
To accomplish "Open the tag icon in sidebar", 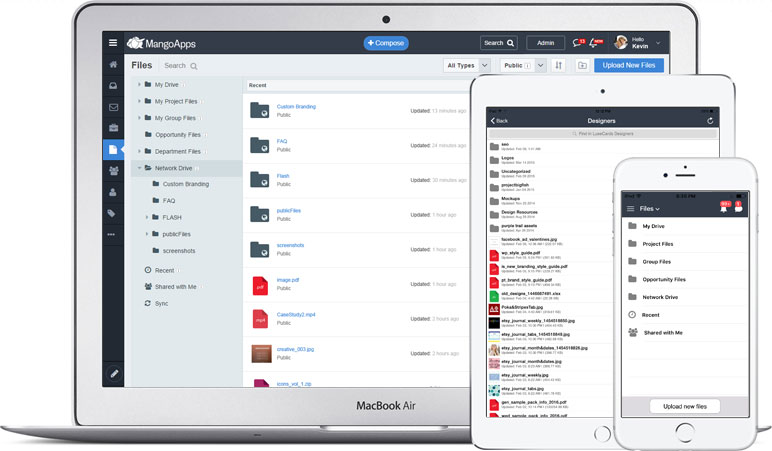I will click(111, 213).
